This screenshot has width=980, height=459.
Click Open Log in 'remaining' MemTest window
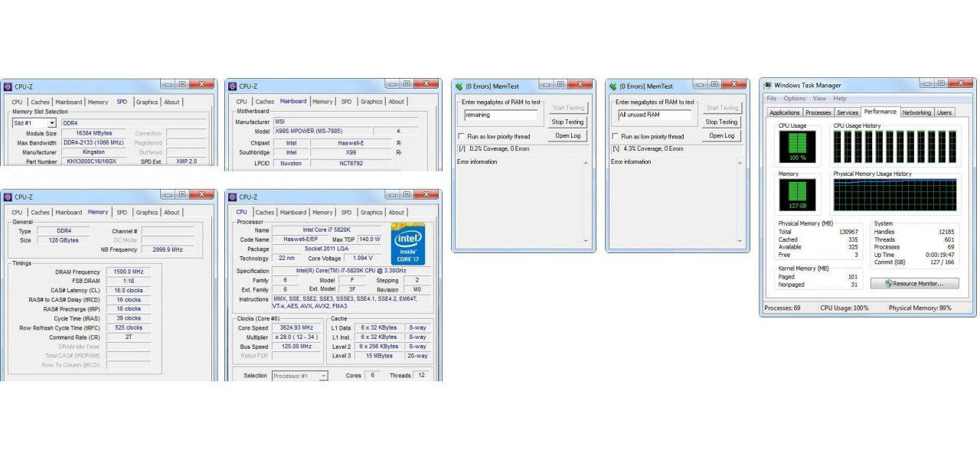tap(568, 135)
